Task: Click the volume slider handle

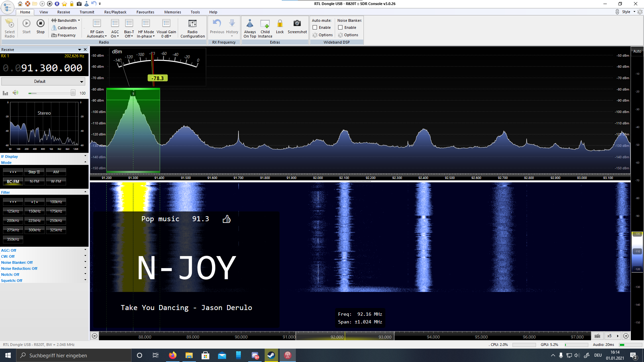Action: pos(73,93)
